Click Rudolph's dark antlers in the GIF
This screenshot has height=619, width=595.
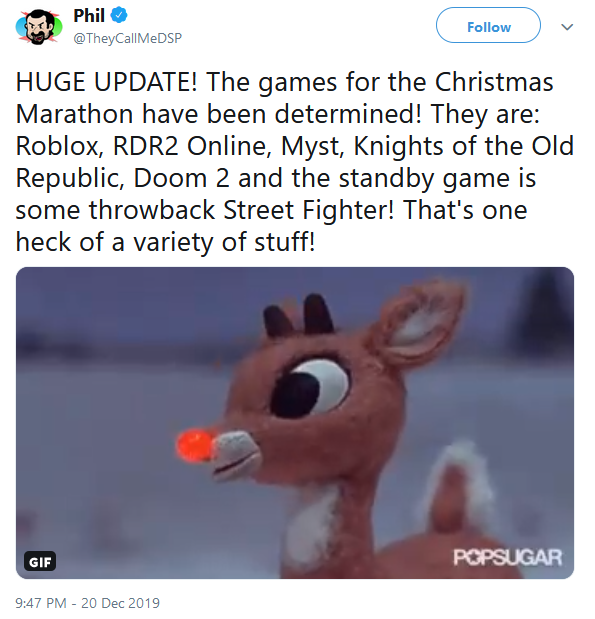tap(299, 315)
